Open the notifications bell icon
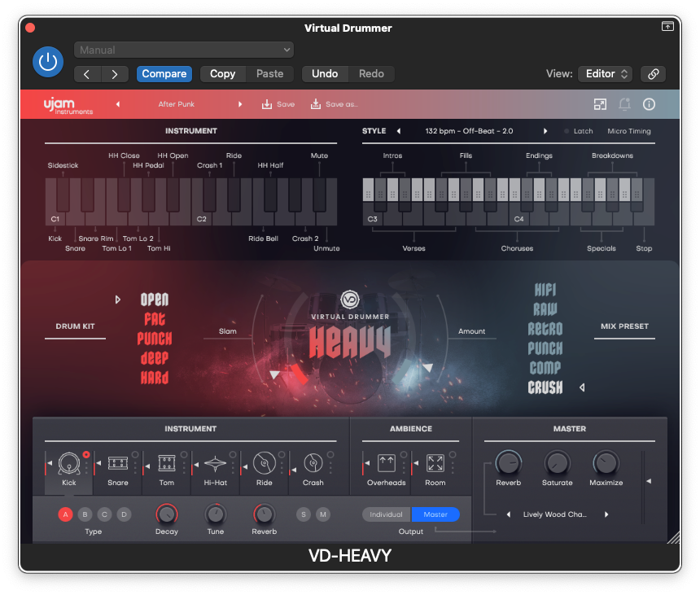The image size is (700, 595). (x=624, y=104)
